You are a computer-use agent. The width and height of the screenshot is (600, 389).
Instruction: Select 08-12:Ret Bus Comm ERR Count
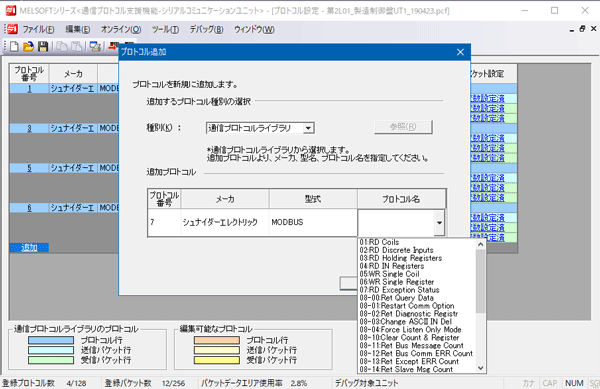tap(417, 354)
